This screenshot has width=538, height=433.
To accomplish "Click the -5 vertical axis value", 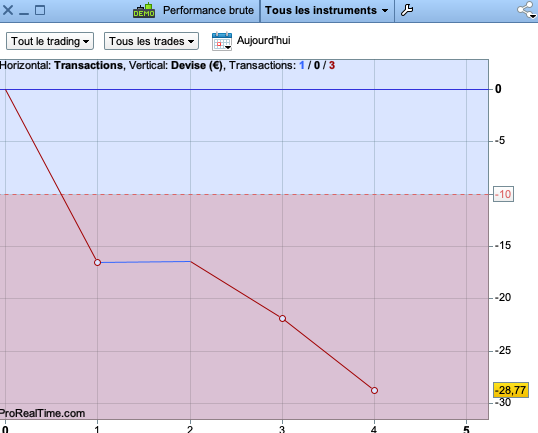I will pos(500,140).
